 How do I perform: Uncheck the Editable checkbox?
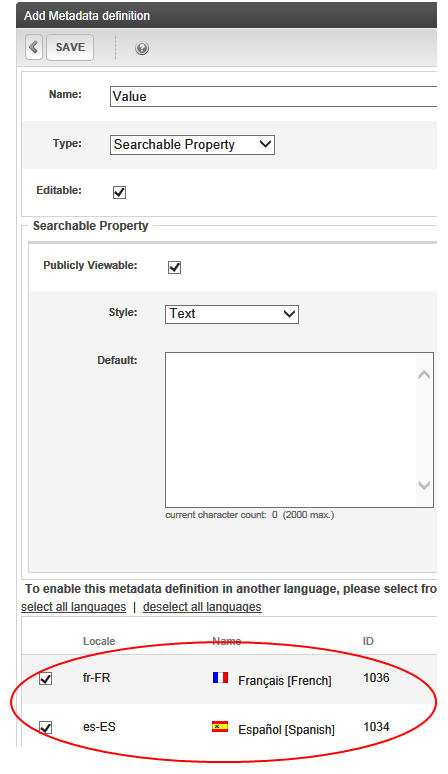tap(119, 192)
